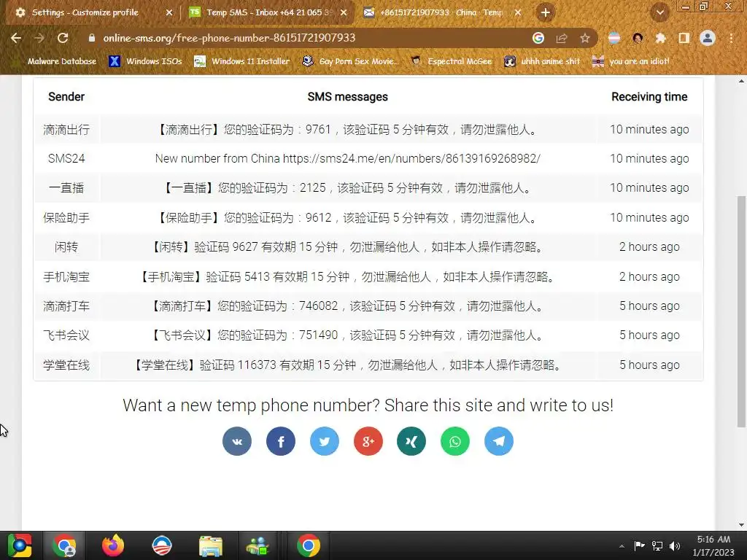
Task: Click the Sender column header
Action: click(66, 97)
